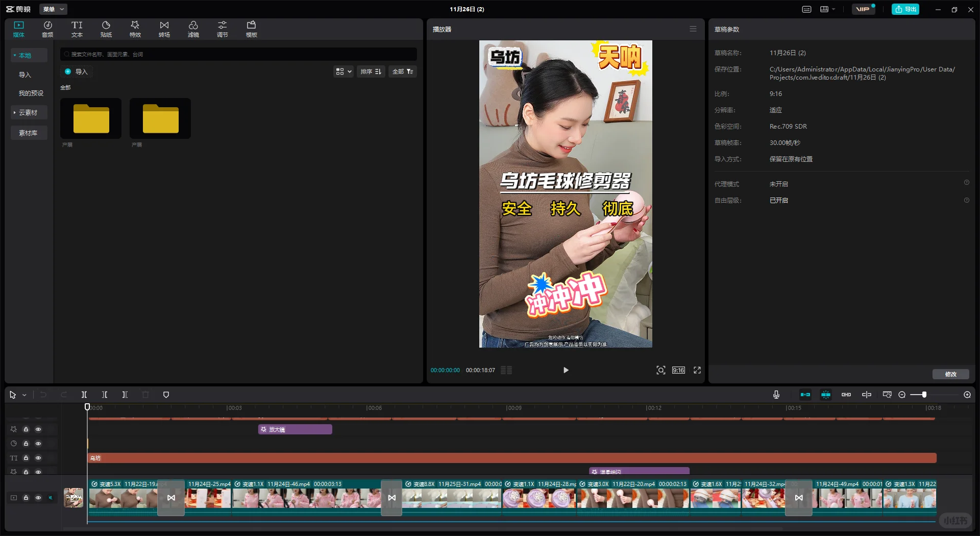Viewport: 980px width, 536px height.
Task: Click the media search field
Action: 238,54
